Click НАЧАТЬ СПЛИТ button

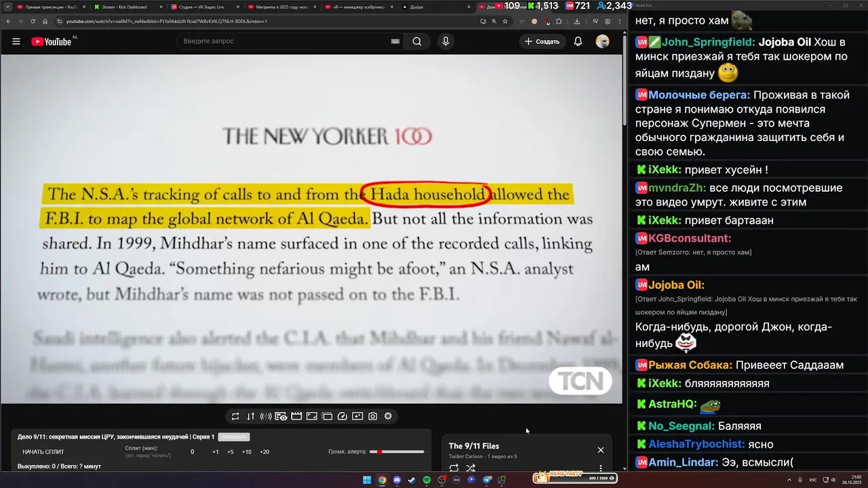(x=43, y=452)
